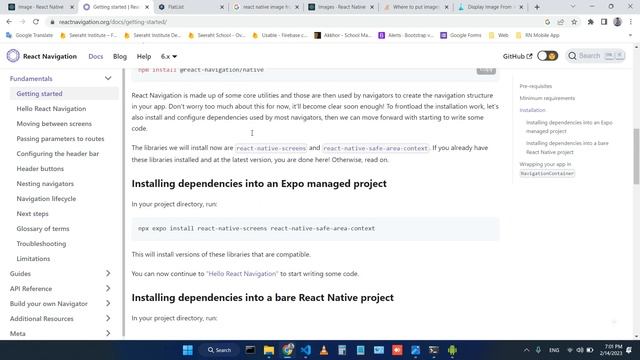640x360 pixels.
Task: Open Navigation lifecycle sidebar page
Action: [x=46, y=199]
